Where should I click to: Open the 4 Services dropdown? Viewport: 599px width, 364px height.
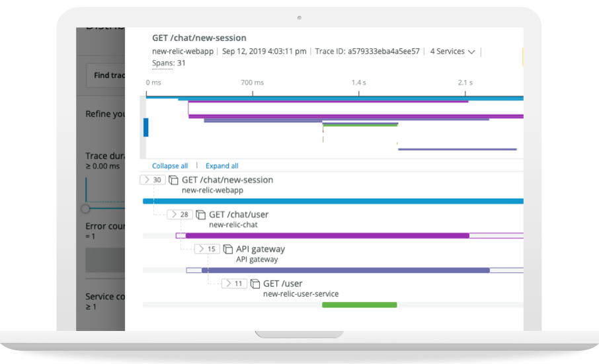(452, 52)
